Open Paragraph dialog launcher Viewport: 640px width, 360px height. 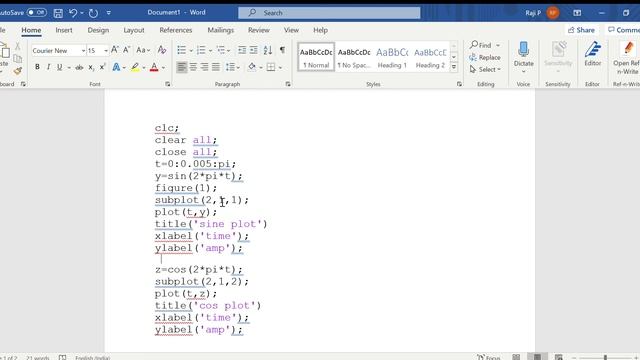tap(288, 84)
